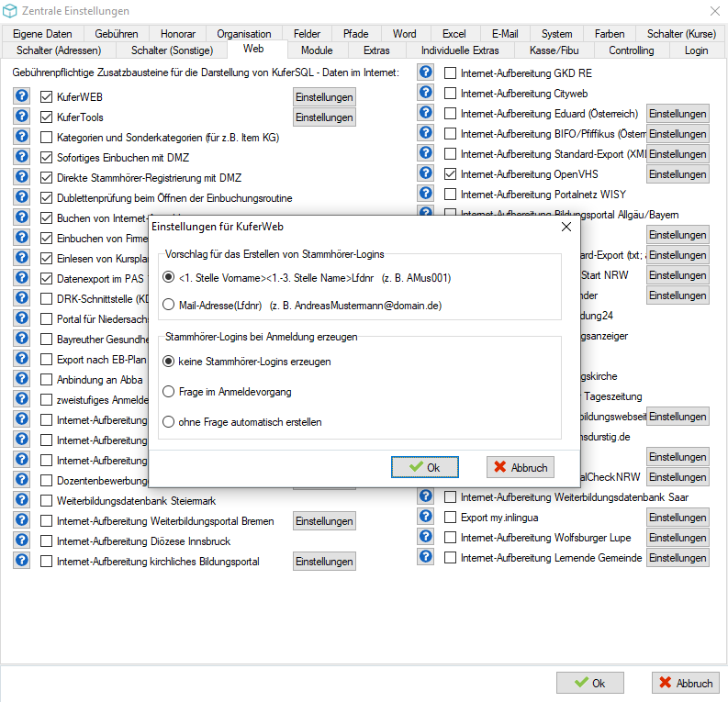Open Einstellungen for Weiterbildungsportal Bremen
The height and width of the screenshot is (702, 728).
324,521
